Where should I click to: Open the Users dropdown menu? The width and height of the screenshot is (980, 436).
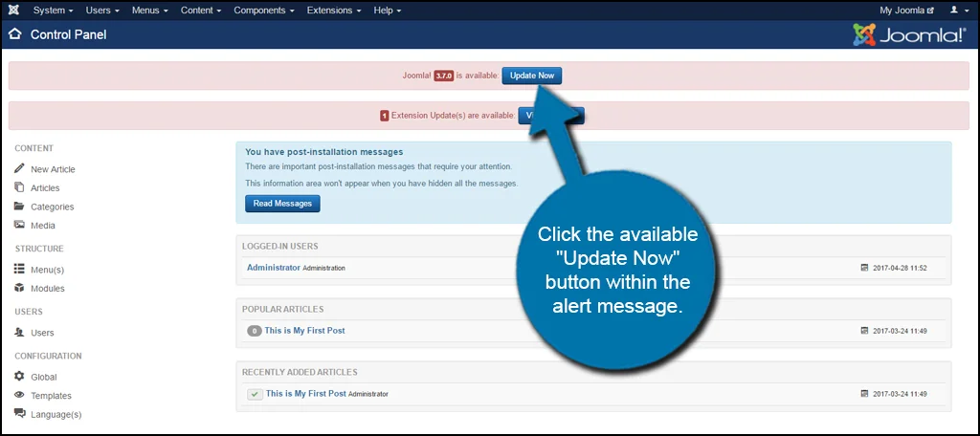pos(102,10)
